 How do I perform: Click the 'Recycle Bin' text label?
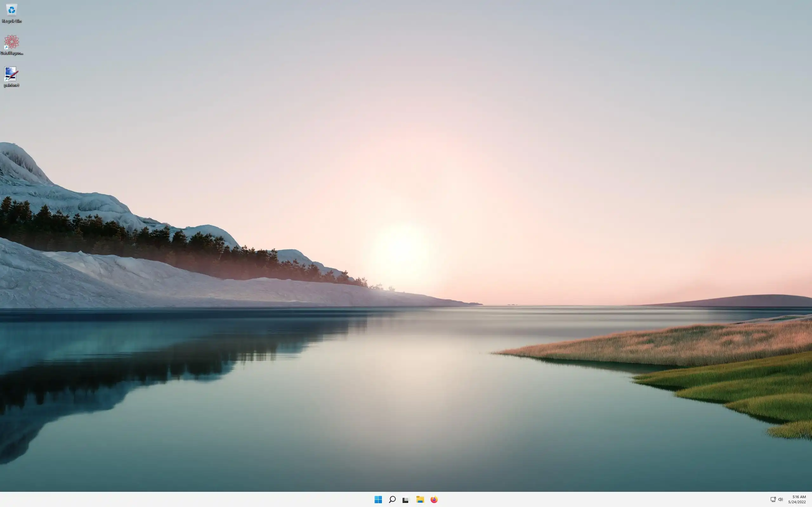tap(12, 21)
